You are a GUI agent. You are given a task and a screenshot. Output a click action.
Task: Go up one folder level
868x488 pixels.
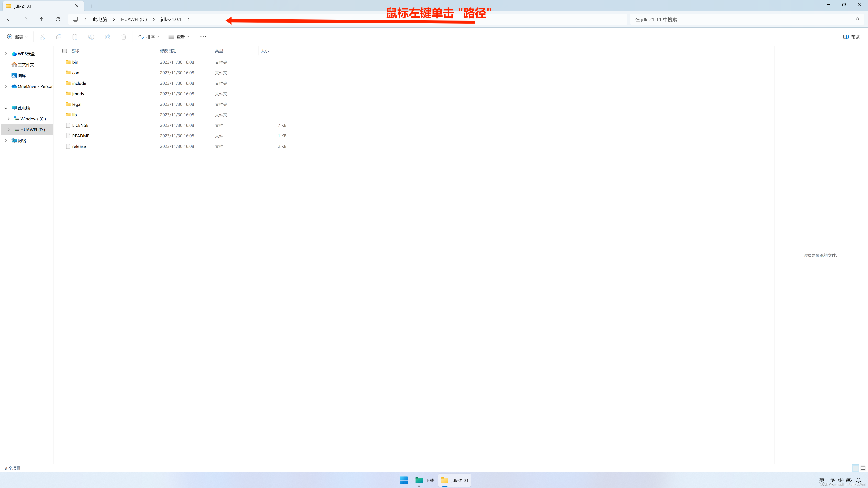[x=41, y=19]
